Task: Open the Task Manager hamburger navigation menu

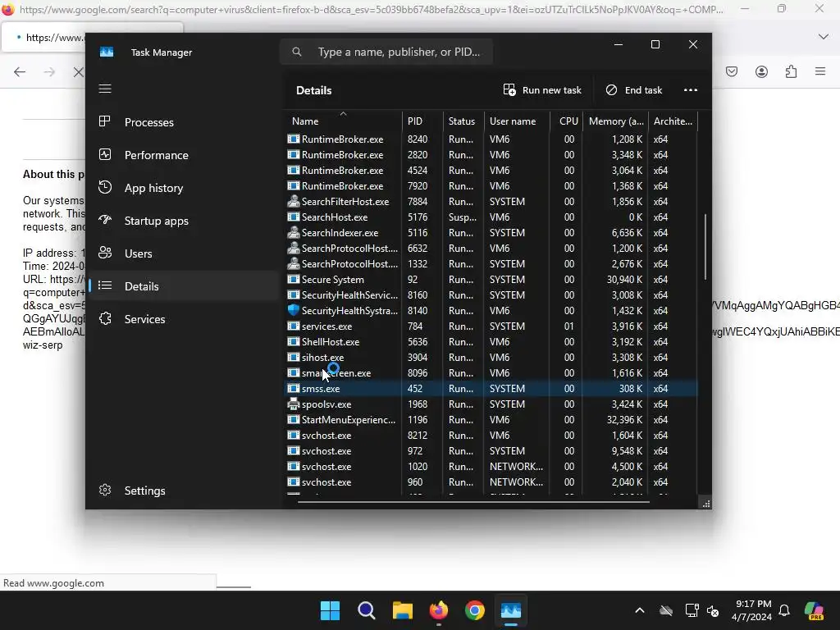Action: [105, 89]
